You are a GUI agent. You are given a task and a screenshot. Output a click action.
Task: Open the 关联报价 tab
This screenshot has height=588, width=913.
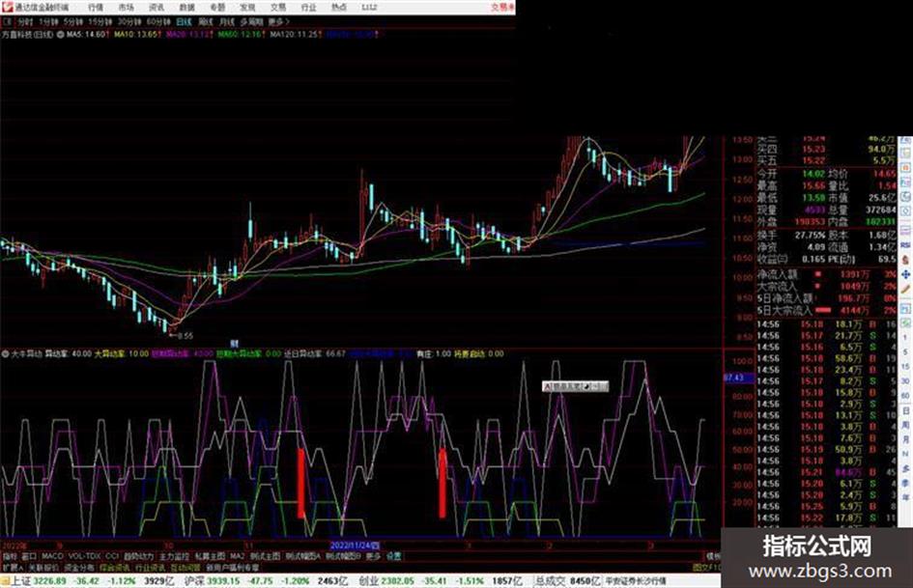coord(43,567)
